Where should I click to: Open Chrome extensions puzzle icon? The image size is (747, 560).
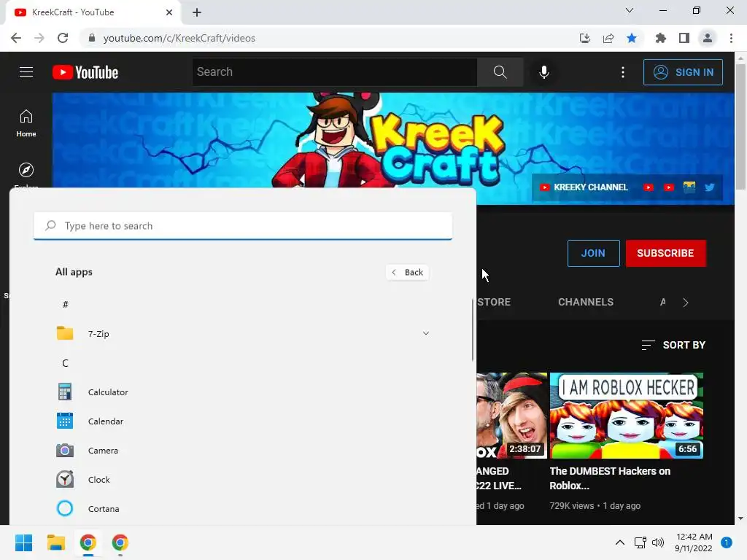[660, 38]
